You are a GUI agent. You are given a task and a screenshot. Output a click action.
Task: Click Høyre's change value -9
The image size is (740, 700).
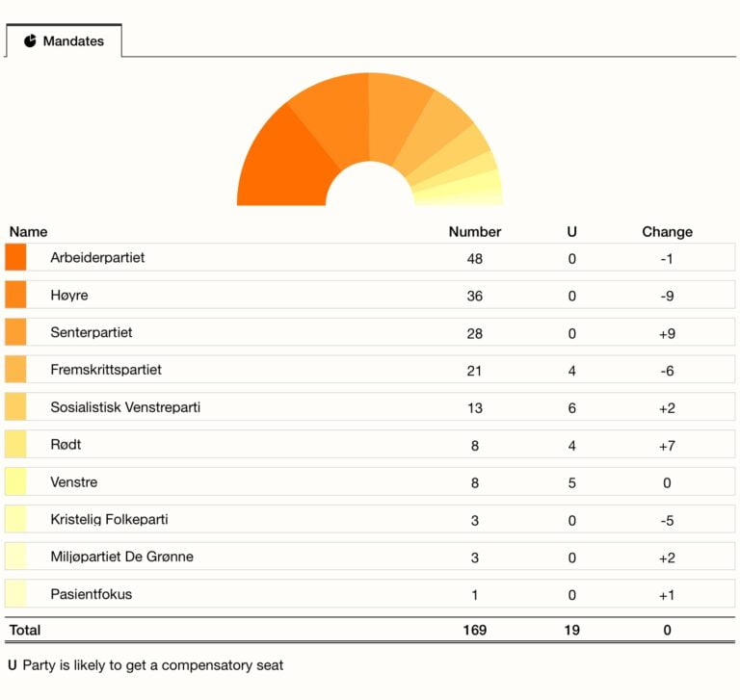(x=667, y=297)
